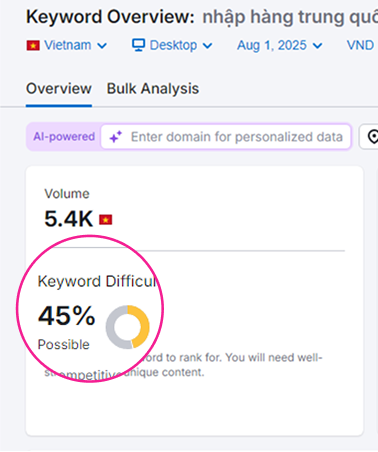Click the location pin icon button
This screenshot has height=452, width=378.
tap(373, 137)
